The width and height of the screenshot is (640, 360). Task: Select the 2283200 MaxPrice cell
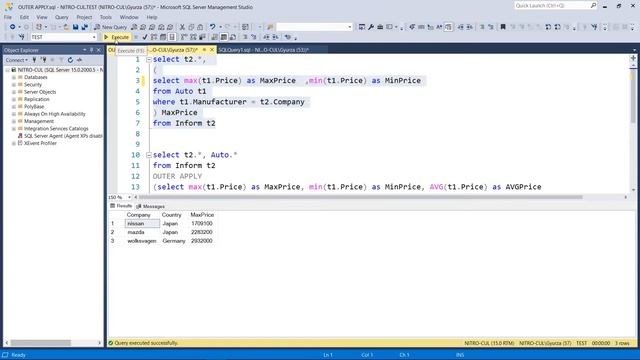pyautogui.click(x=202, y=232)
